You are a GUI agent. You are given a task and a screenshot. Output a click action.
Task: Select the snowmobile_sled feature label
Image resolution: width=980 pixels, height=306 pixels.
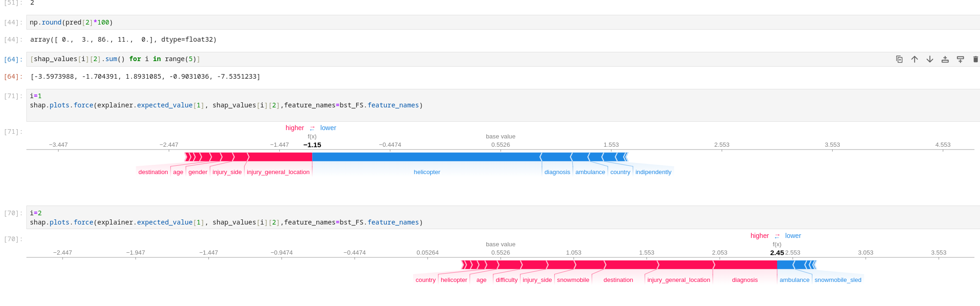(x=838, y=280)
